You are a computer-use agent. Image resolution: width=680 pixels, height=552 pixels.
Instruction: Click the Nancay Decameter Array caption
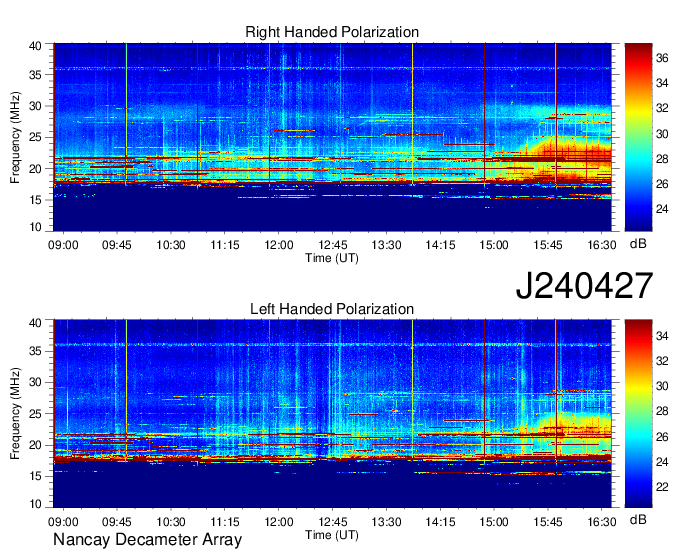coord(147,539)
